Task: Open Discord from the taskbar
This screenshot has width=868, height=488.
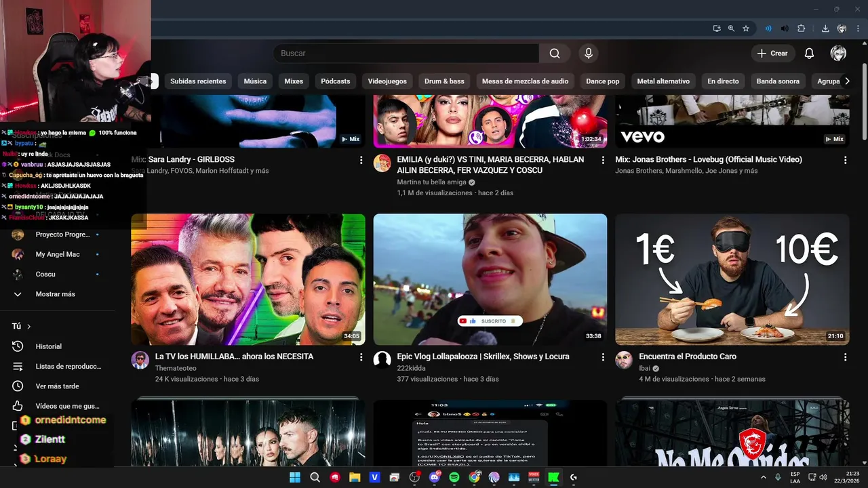Action: pyautogui.click(x=435, y=477)
